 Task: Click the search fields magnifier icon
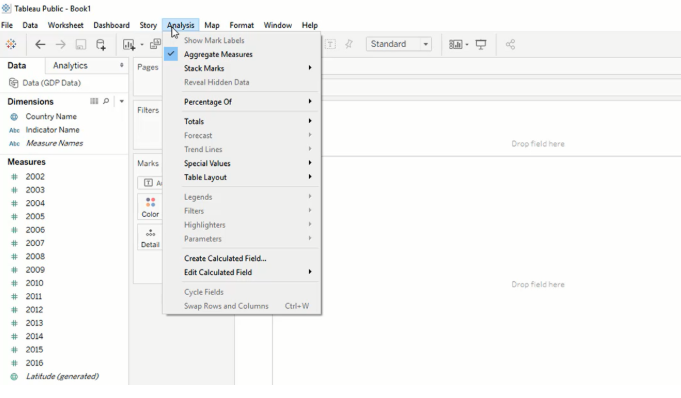tap(106, 101)
